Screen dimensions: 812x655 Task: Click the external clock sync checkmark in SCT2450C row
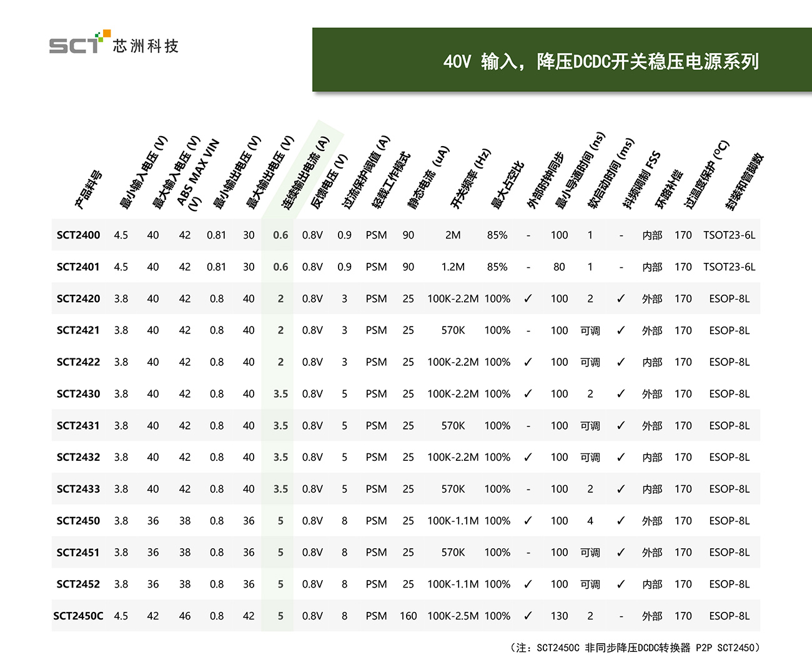(528, 616)
